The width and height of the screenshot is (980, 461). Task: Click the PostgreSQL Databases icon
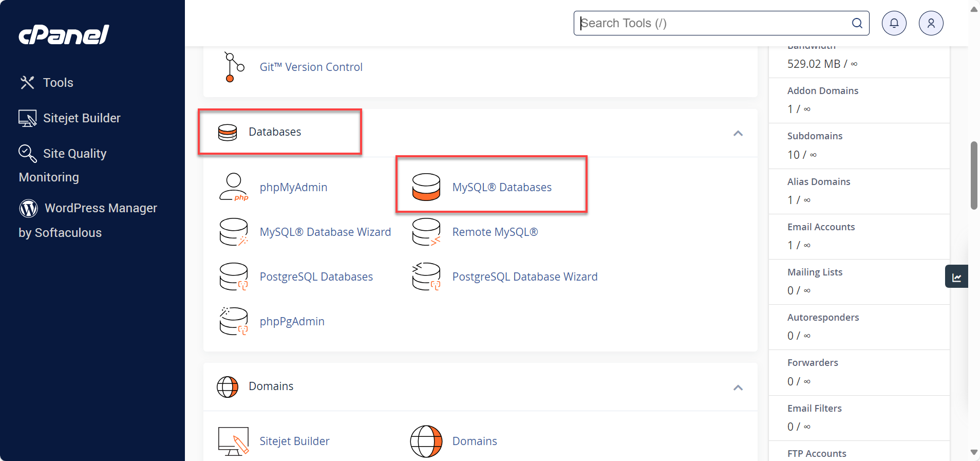coord(234,276)
